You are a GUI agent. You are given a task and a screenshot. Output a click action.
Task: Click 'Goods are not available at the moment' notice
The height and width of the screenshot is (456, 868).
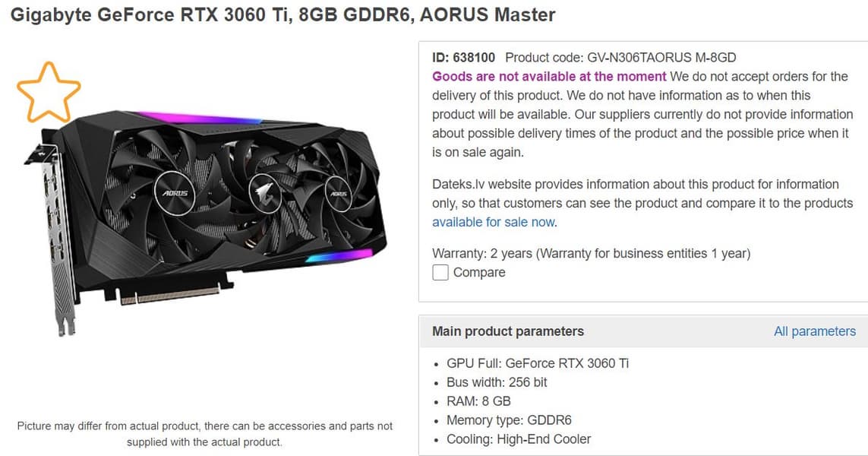tap(549, 77)
